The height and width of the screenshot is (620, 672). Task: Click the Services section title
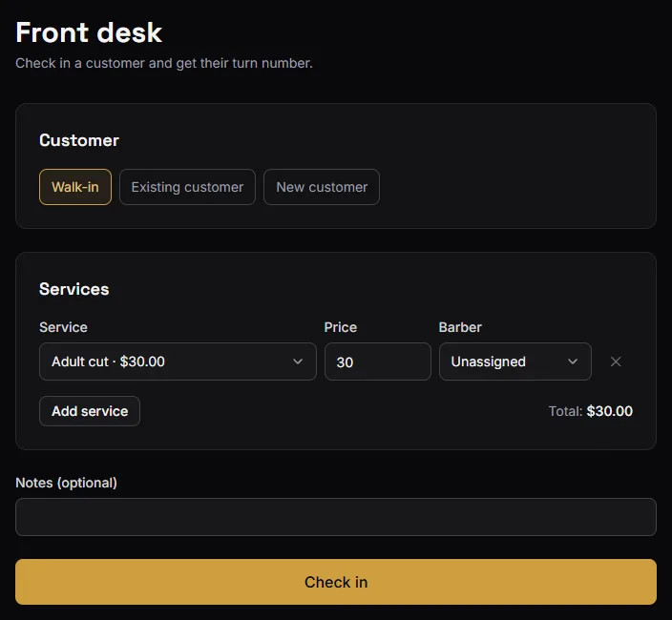(74, 289)
